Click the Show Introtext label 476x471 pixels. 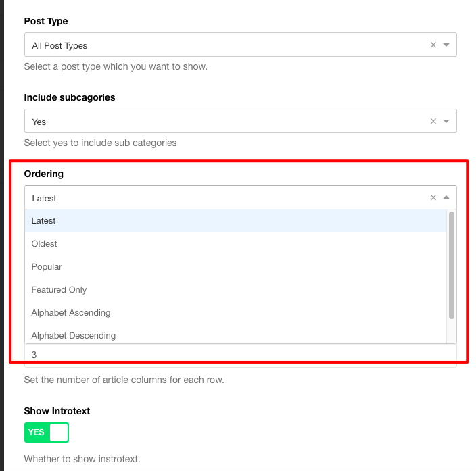[x=57, y=411]
